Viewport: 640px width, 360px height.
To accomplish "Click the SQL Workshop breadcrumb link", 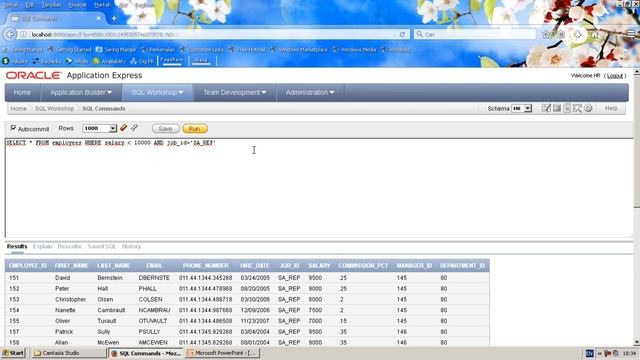I will 55,109.
